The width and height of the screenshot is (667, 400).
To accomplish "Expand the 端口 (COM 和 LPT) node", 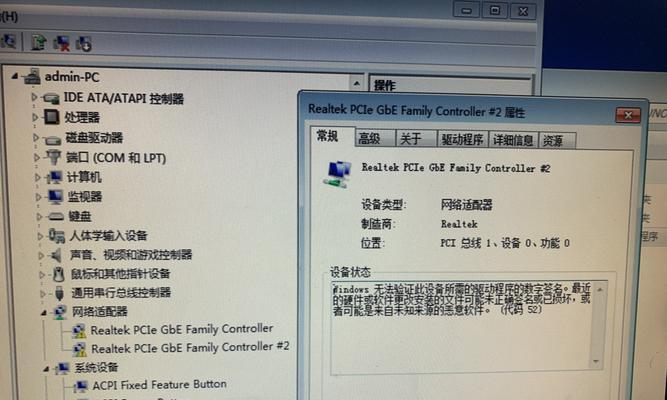I will click(37, 157).
